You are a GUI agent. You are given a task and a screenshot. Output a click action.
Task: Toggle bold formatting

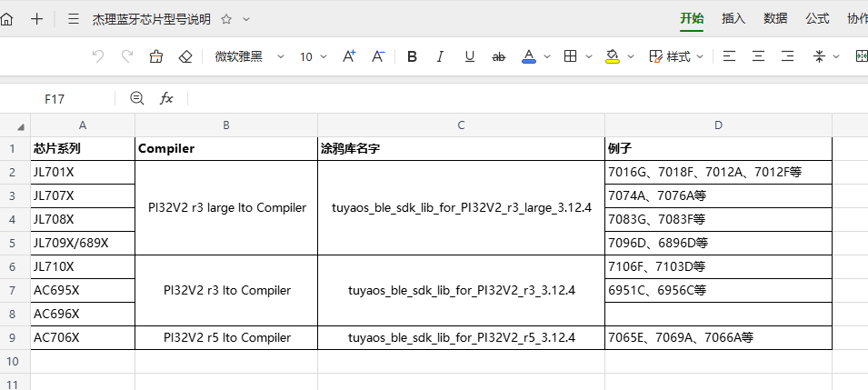(412, 56)
